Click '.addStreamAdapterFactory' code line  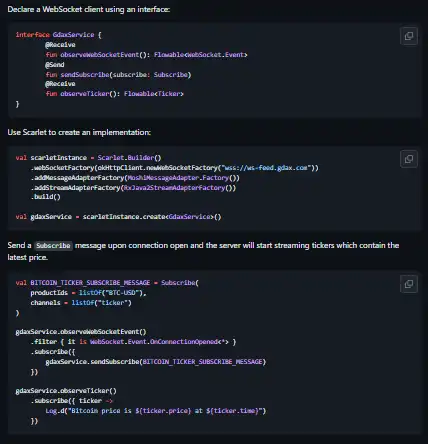133,188
